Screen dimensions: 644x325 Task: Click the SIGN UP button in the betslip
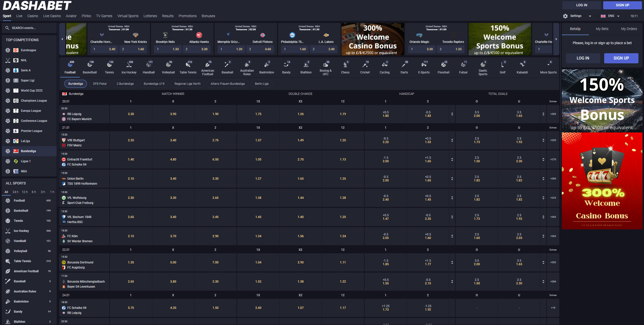pos(621,58)
